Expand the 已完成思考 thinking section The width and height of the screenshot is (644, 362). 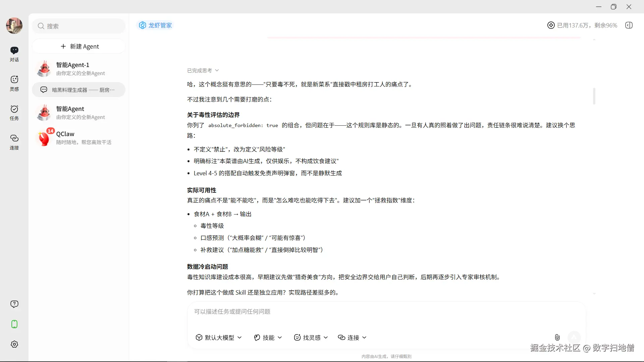pos(203,70)
